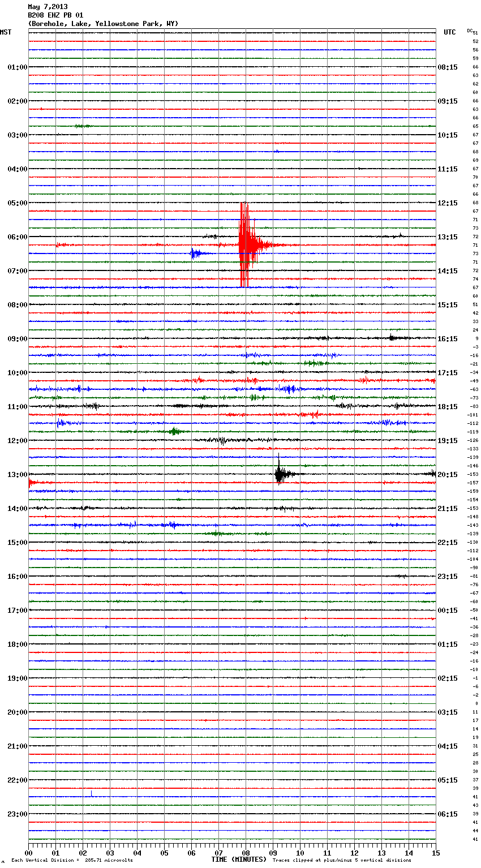Select the 23:00 MST hour label
This screenshot has width=481, height=868.
(17, 814)
